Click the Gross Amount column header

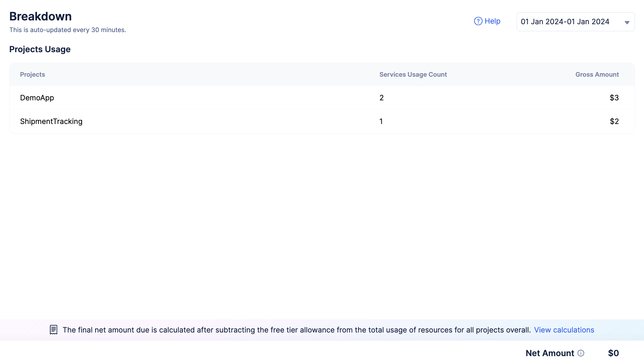tap(597, 74)
